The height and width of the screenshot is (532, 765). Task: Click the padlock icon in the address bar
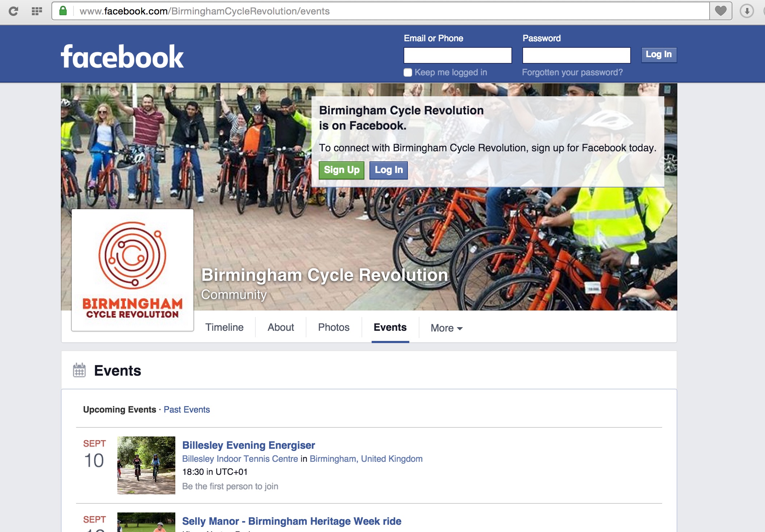pyautogui.click(x=63, y=11)
